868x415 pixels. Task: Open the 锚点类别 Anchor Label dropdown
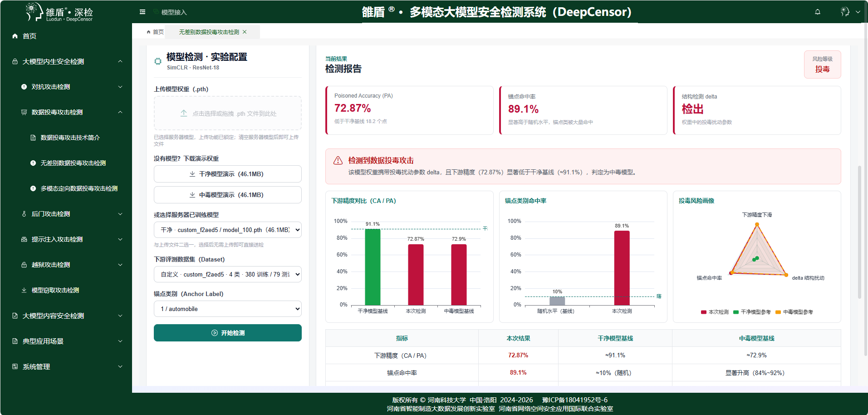coord(228,309)
